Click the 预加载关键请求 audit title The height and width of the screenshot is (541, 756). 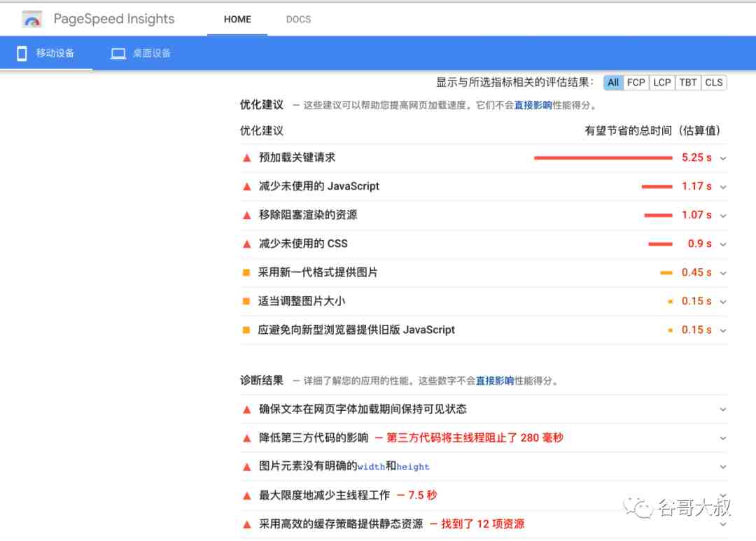point(297,157)
